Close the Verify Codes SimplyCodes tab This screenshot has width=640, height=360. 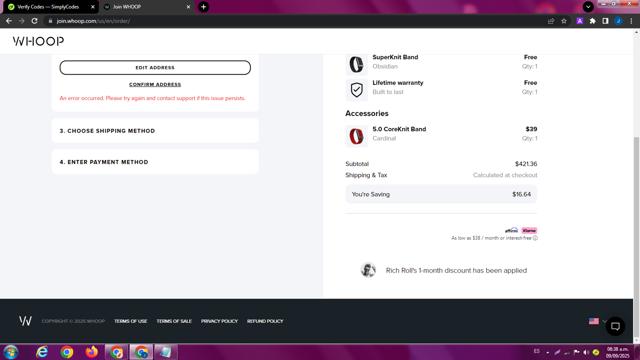coord(93,7)
